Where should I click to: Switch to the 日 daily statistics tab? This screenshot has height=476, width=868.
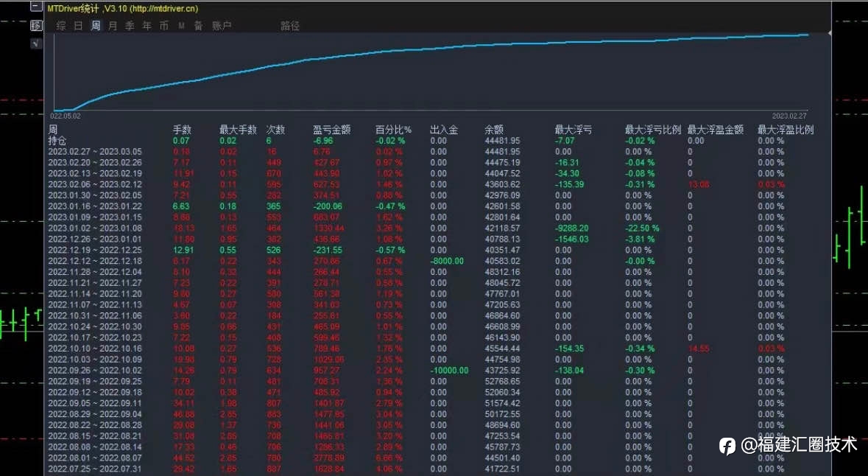click(x=79, y=26)
